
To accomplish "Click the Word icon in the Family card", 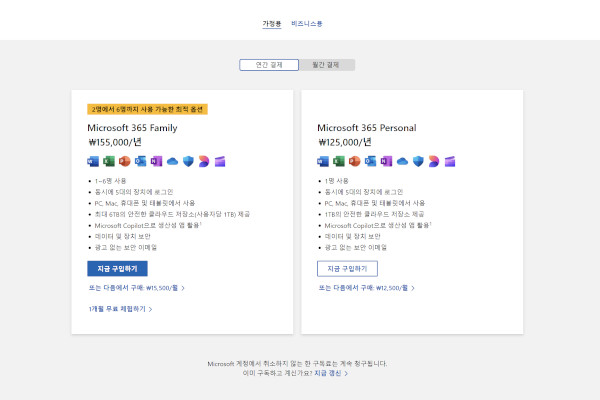I will (93, 161).
